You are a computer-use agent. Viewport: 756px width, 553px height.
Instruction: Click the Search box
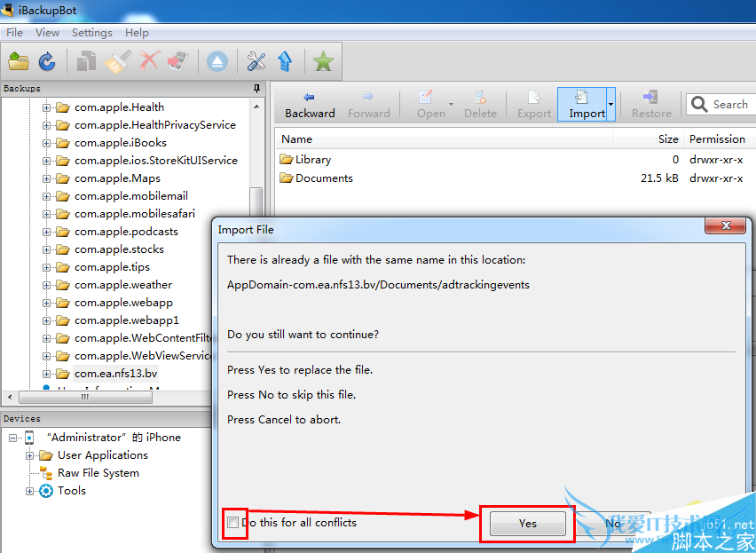(x=721, y=104)
